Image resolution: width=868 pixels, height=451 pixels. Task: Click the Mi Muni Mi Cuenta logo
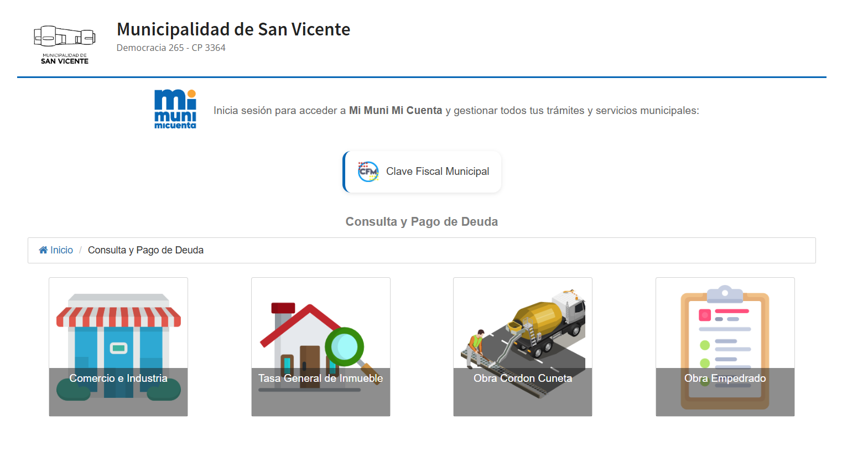point(175,110)
